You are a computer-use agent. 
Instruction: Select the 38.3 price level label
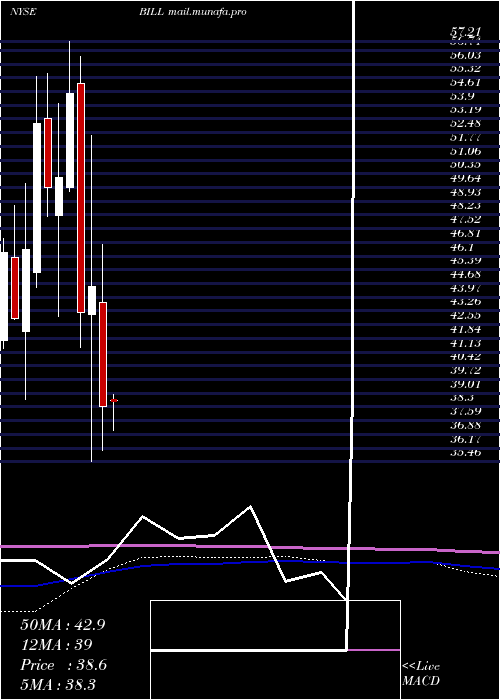point(463,397)
